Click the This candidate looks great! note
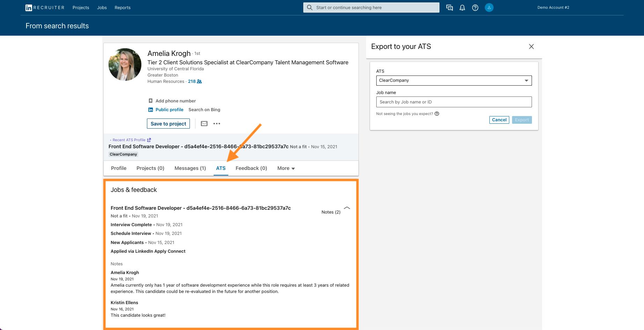Screen dimensions: 644x330 pos(138,315)
